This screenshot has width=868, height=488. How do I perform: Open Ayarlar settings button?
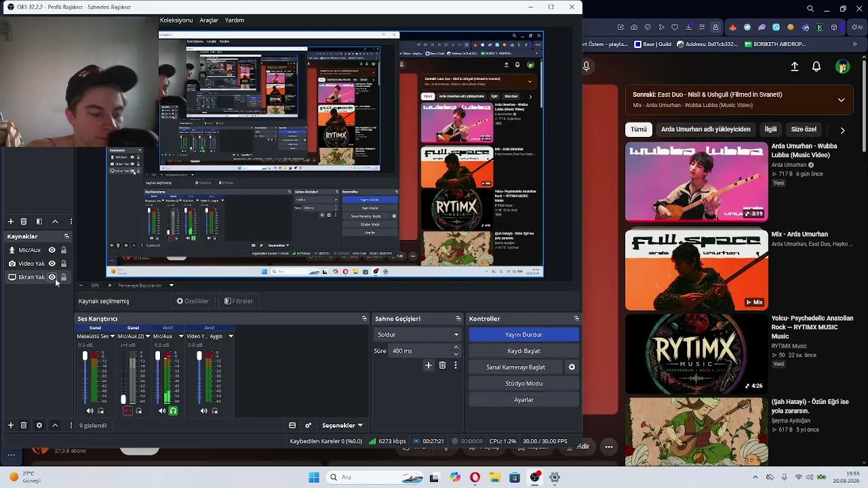pos(524,400)
